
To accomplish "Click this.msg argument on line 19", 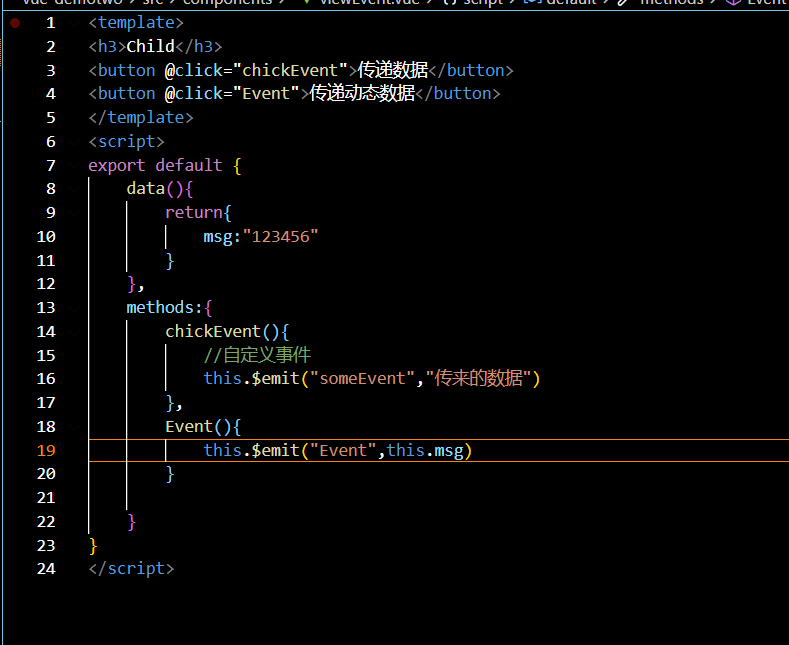I will tap(425, 450).
